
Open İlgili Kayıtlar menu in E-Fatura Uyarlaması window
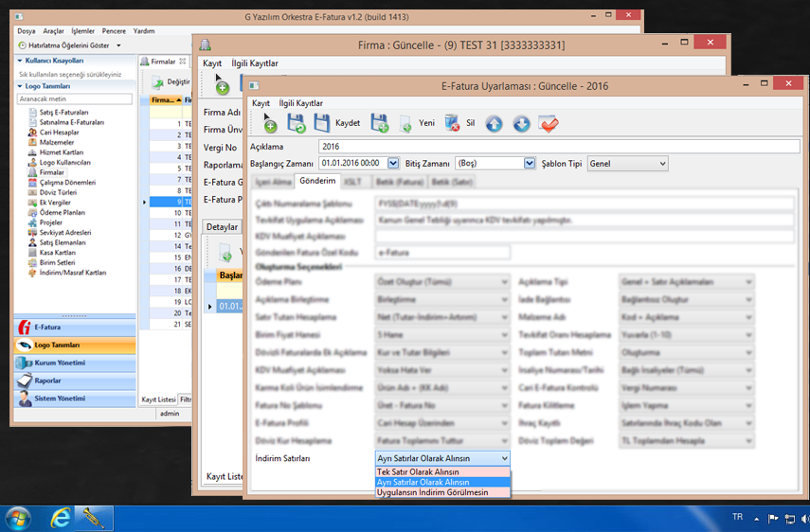click(x=300, y=103)
